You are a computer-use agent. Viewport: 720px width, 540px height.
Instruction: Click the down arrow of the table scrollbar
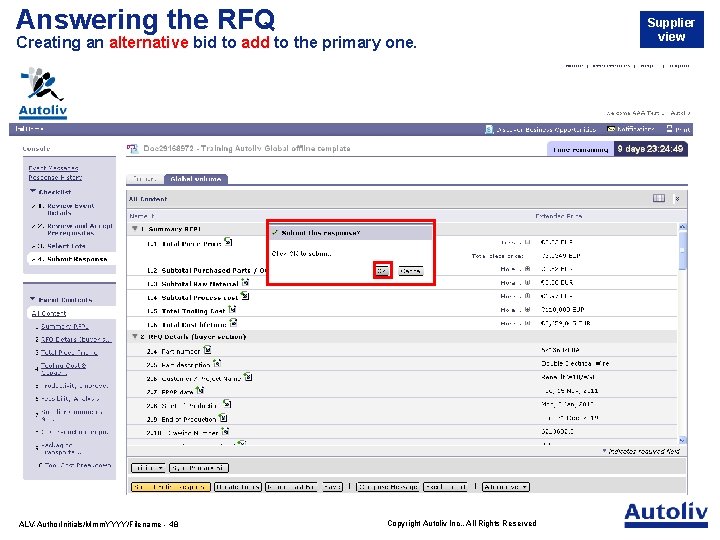point(682,440)
